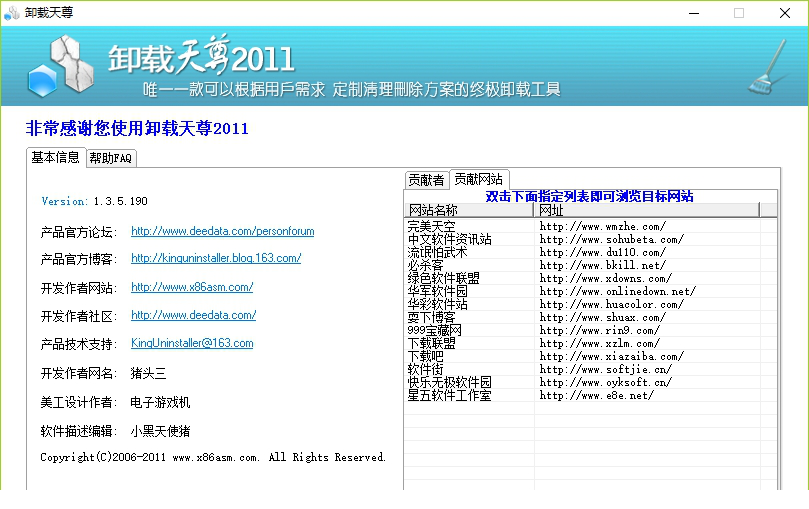809x509 pixels.
Task: Select the 基本信息 tab
Action: [55, 157]
